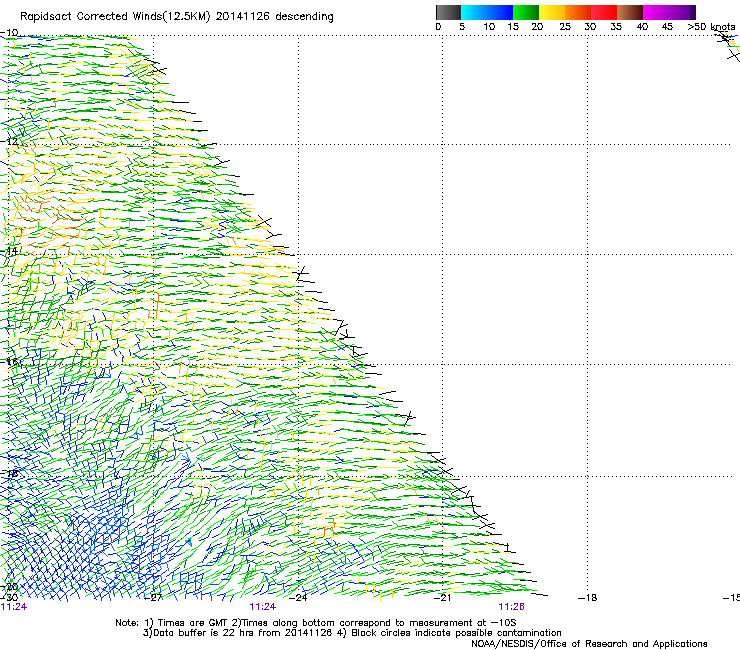The height and width of the screenshot is (650, 740).
Task: Click the NOAA/NESDIS credit text
Action: pyautogui.click(x=589, y=644)
